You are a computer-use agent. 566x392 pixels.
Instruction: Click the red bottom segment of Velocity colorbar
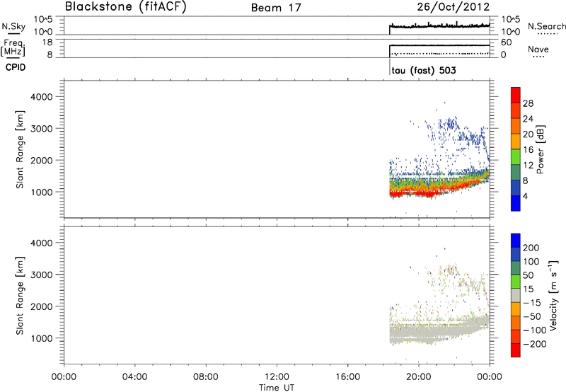[x=516, y=350]
